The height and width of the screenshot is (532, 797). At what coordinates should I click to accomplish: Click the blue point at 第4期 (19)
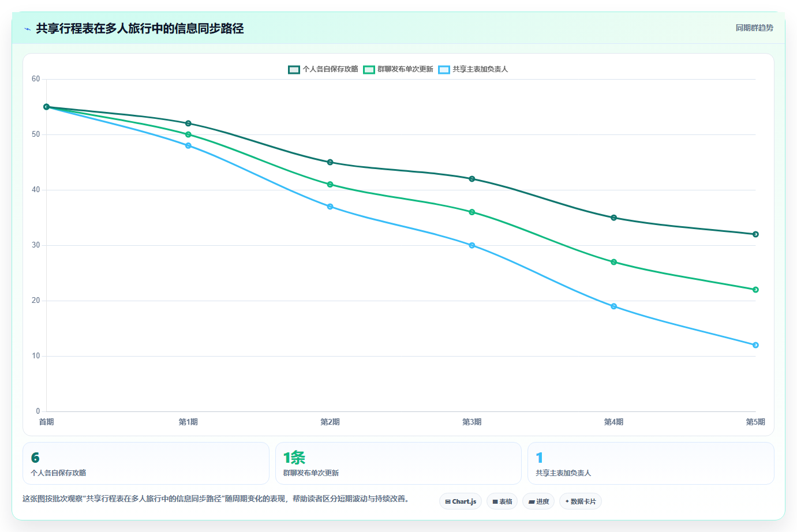613,306
